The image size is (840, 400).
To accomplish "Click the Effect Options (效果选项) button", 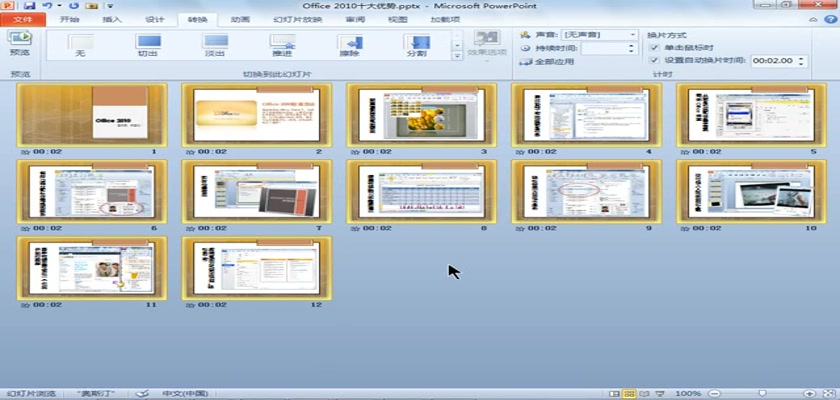I will coord(487,45).
